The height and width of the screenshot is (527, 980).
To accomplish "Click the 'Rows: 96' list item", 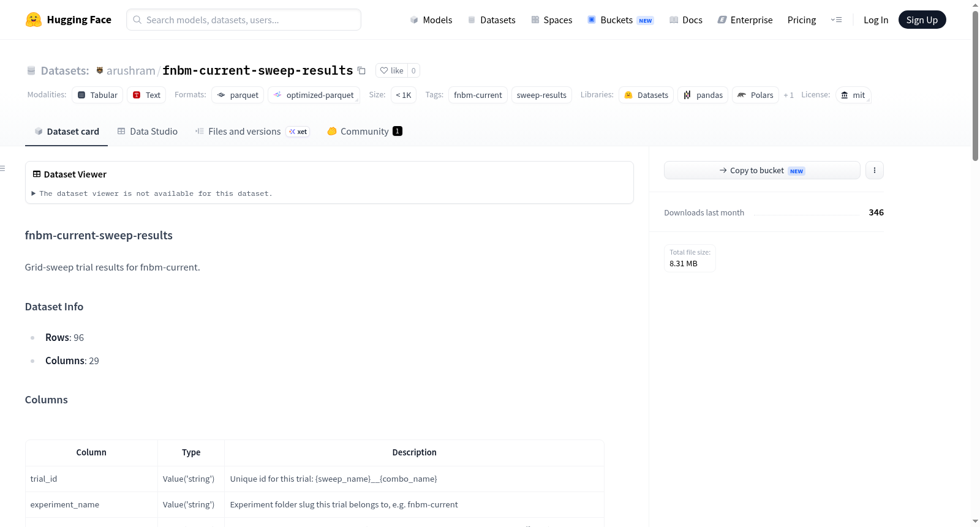I will coord(64,337).
